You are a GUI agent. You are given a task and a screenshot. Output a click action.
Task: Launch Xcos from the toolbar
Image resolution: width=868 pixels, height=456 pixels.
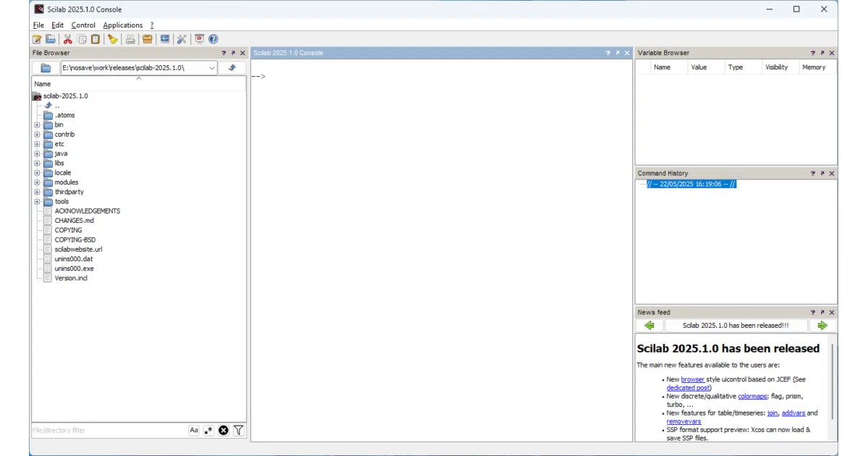(x=165, y=39)
